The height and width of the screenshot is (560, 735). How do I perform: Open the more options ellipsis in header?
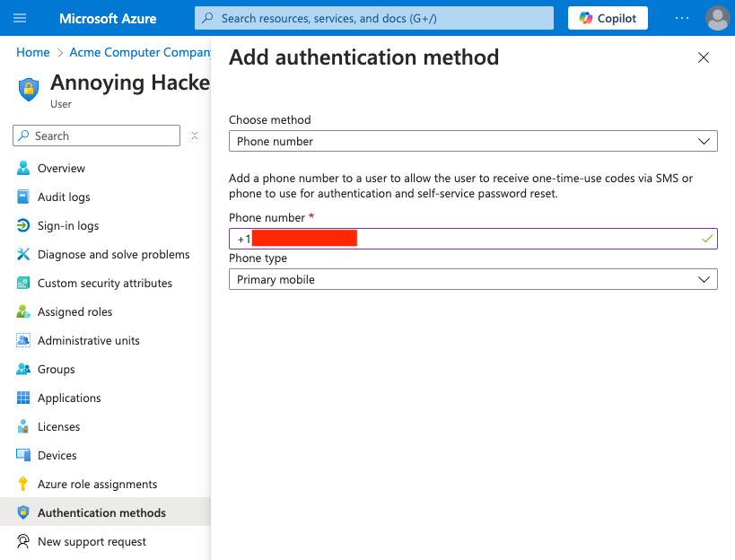click(682, 18)
